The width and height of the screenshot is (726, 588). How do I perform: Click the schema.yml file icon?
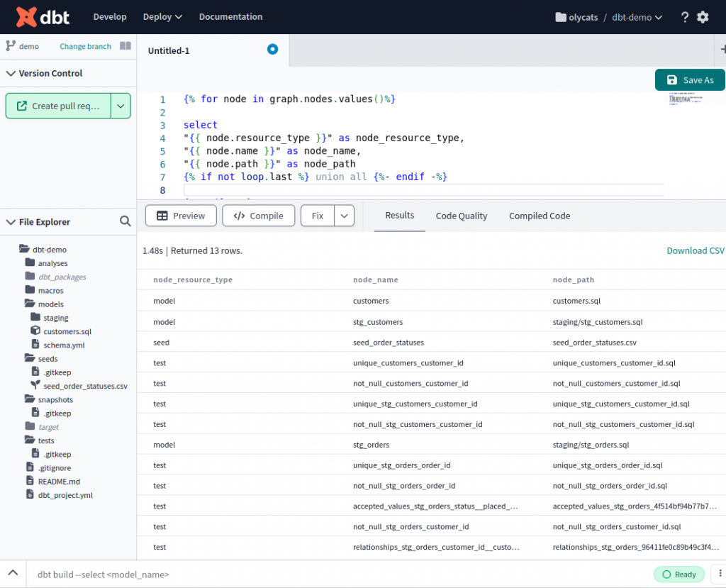pos(35,344)
